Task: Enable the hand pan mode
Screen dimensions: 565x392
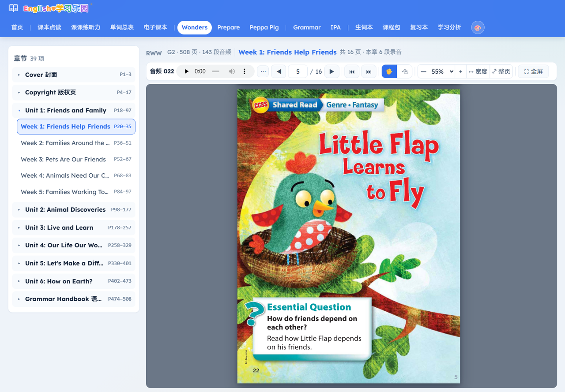Action: click(x=389, y=71)
